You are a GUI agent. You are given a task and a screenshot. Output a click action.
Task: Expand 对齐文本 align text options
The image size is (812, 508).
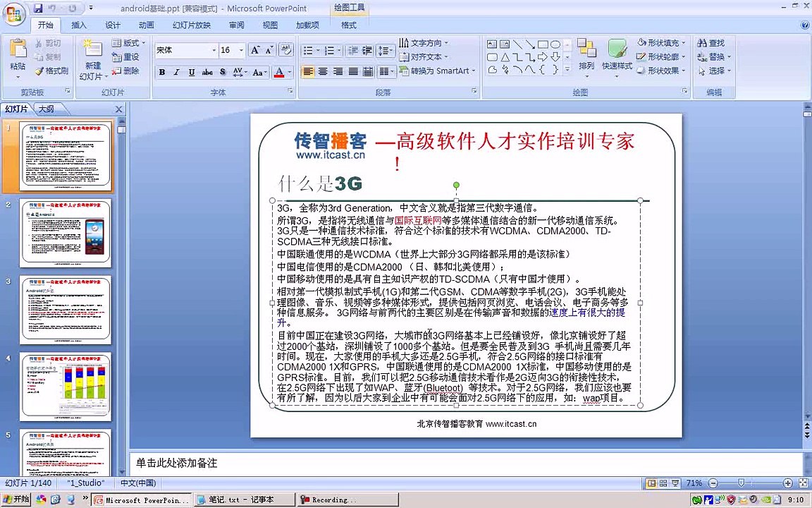(x=424, y=57)
